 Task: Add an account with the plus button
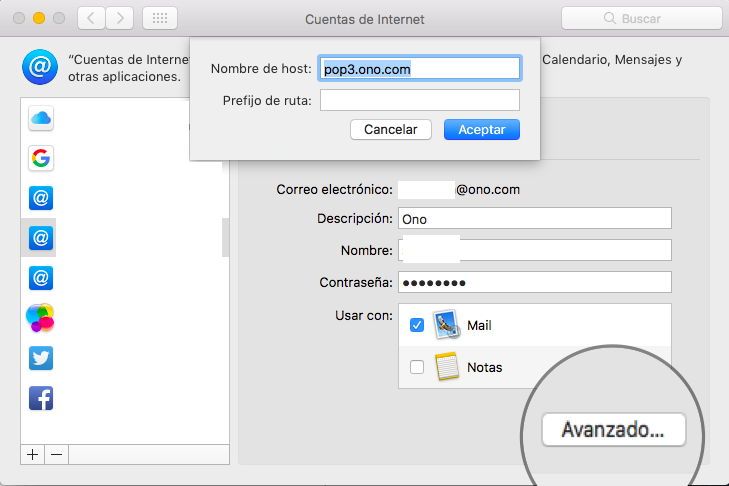[x=33, y=454]
